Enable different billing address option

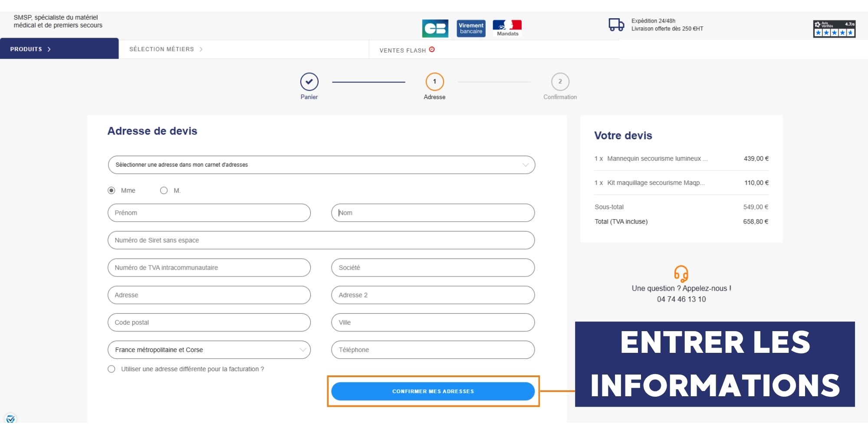click(112, 369)
